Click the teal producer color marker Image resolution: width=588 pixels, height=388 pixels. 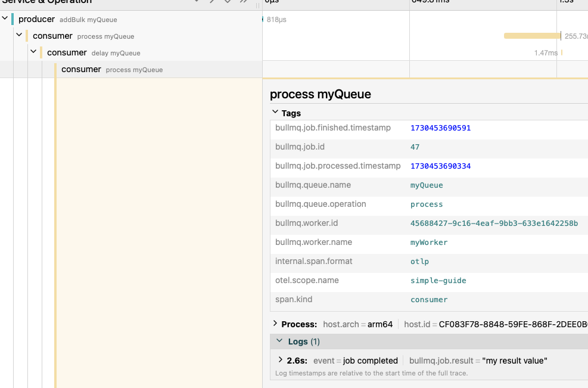13,19
